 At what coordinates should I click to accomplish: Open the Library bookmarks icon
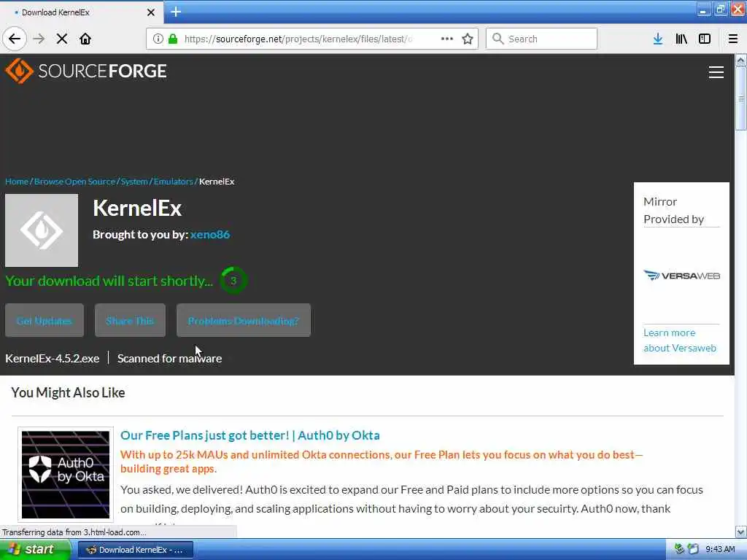click(x=681, y=39)
